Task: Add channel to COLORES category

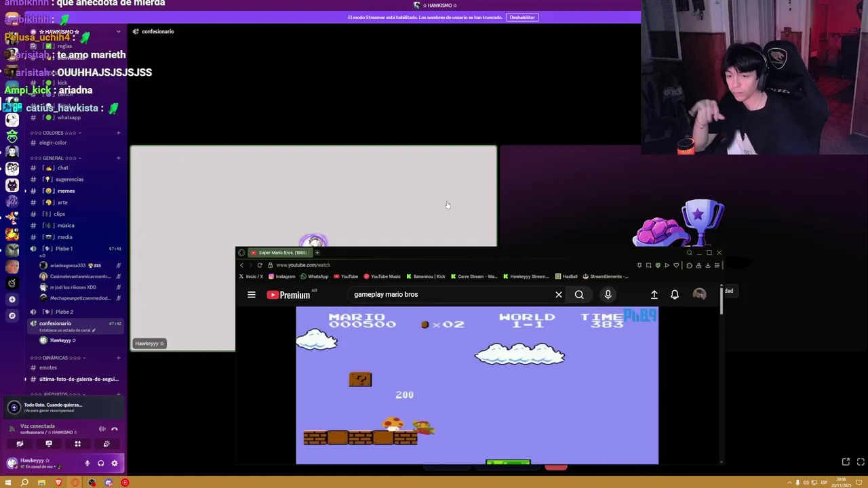Action: (x=118, y=134)
